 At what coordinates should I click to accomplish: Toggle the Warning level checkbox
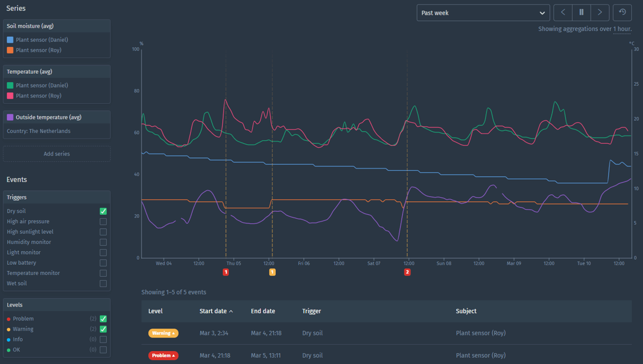click(103, 329)
